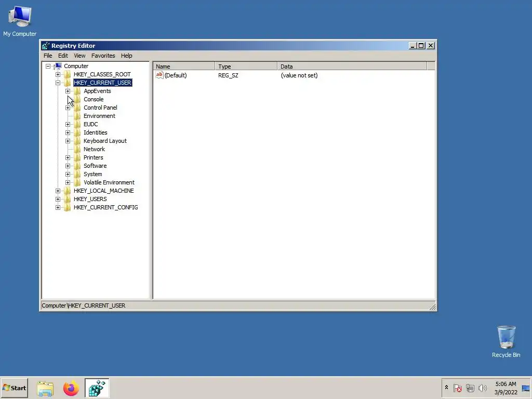Viewport: 532px width, 399px height.
Task: Click the Identities folder icon
Action: tap(77, 132)
